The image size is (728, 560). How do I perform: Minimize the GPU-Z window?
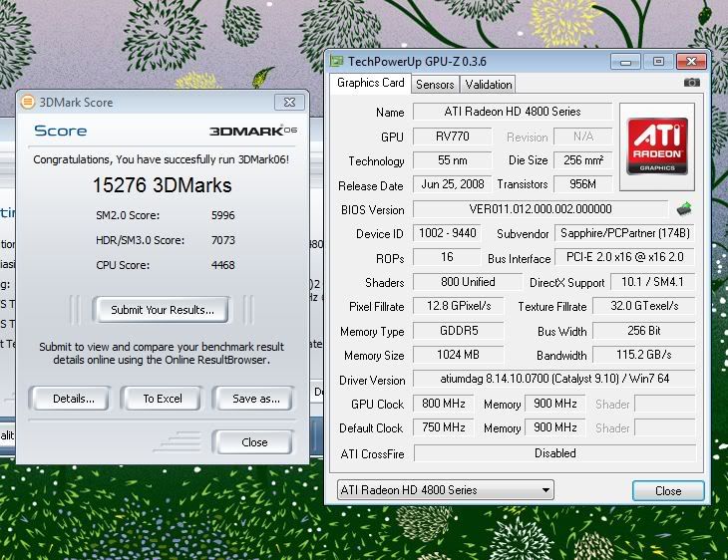pyautogui.click(x=625, y=62)
